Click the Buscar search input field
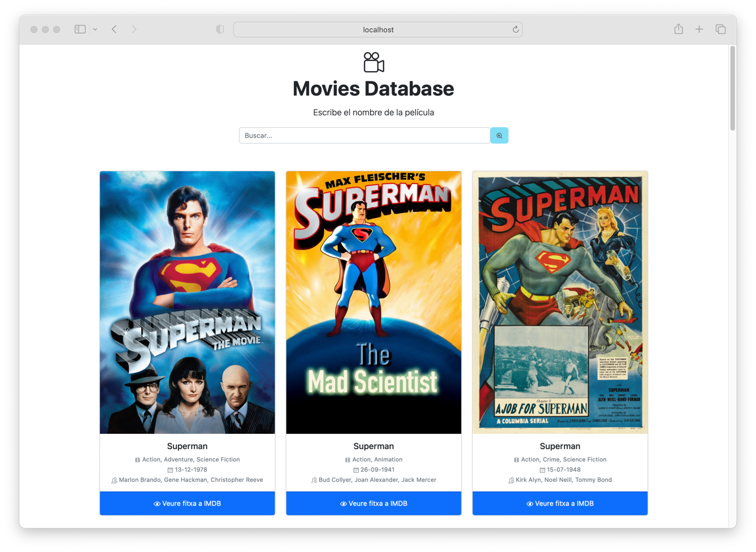This screenshot has height=552, width=756. pyautogui.click(x=364, y=136)
